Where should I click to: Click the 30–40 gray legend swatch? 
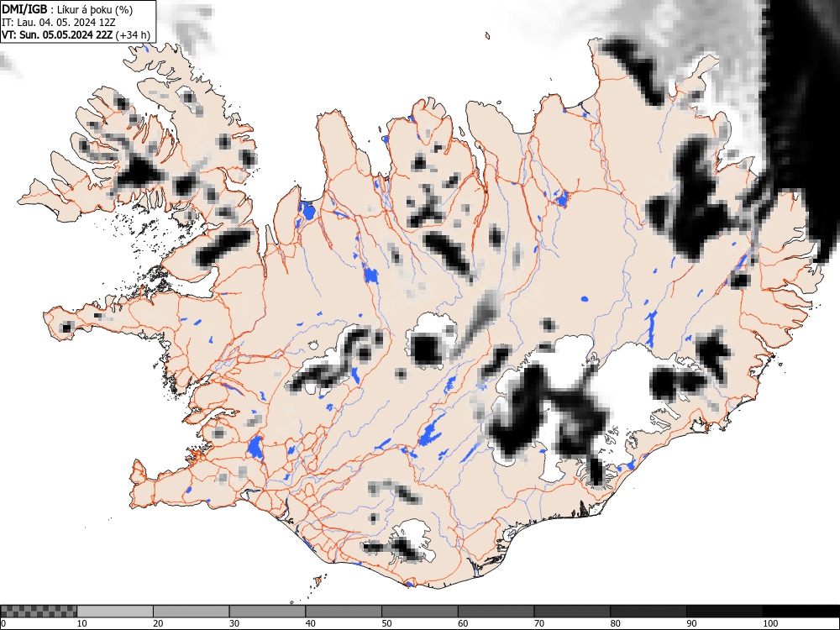267,612
